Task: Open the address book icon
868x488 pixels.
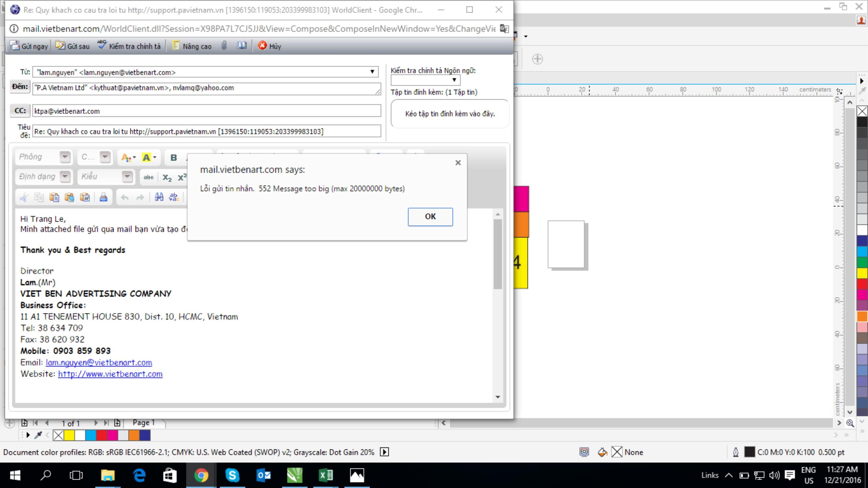Action: [x=242, y=45]
